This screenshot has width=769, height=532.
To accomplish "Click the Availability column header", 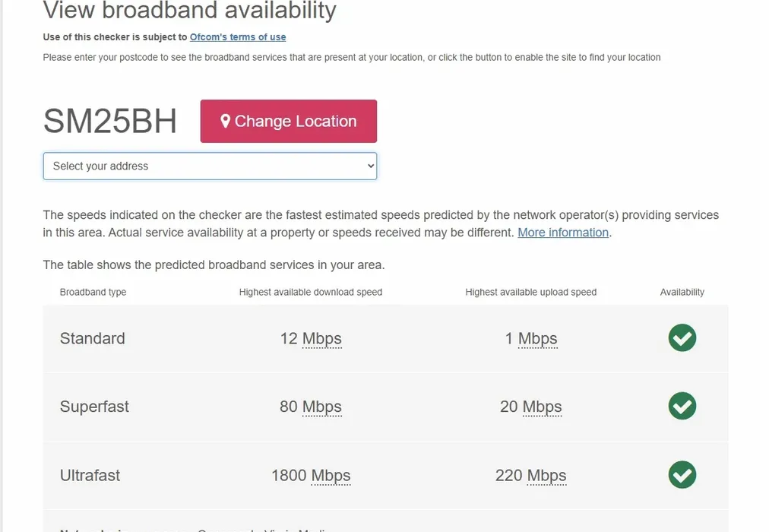I will coord(682,292).
